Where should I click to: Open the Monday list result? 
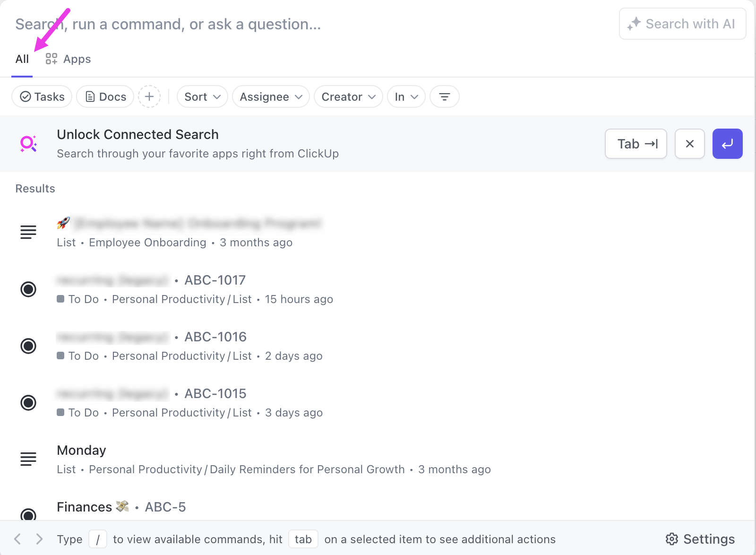point(81,450)
